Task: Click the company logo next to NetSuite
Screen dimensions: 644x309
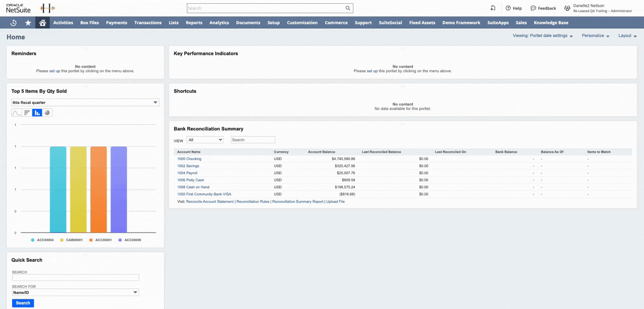Action: 48,8
